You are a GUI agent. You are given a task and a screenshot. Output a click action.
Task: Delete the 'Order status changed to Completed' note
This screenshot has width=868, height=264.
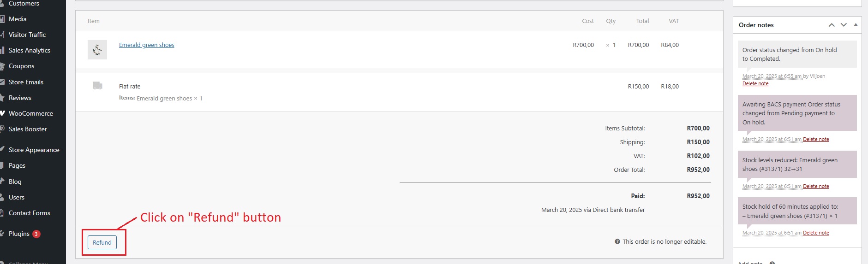pos(755,83)
